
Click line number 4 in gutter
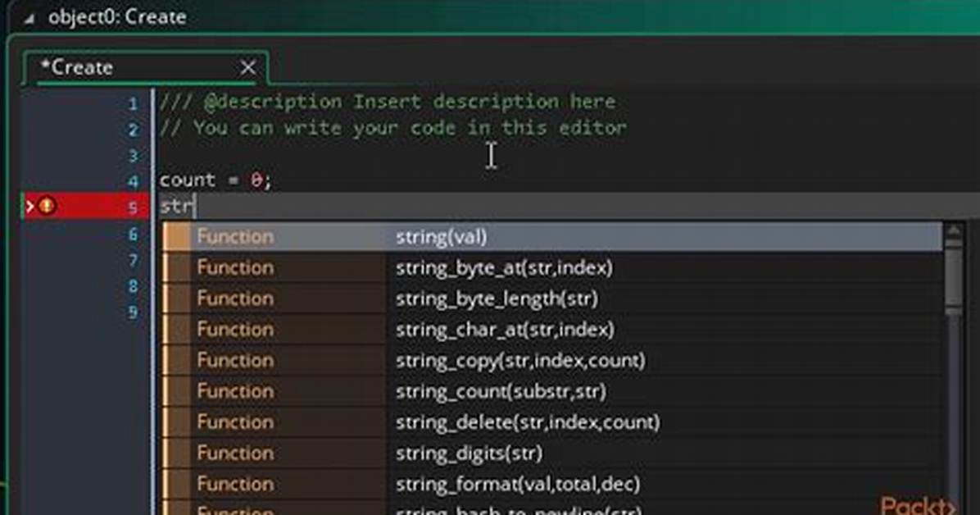tap(133, 181)
